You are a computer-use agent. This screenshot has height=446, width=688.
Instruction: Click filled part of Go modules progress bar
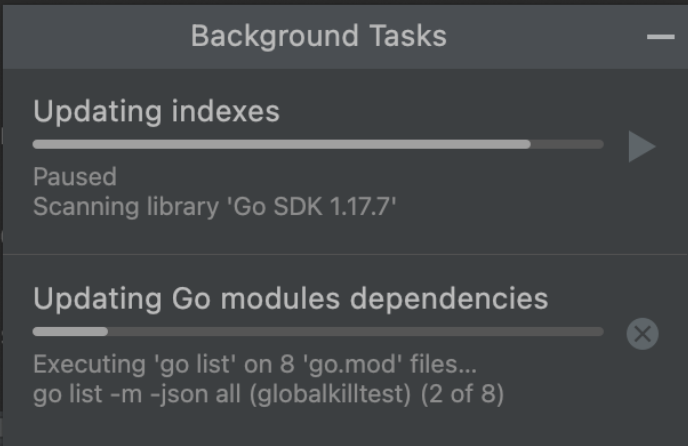[x=70, y=331]
